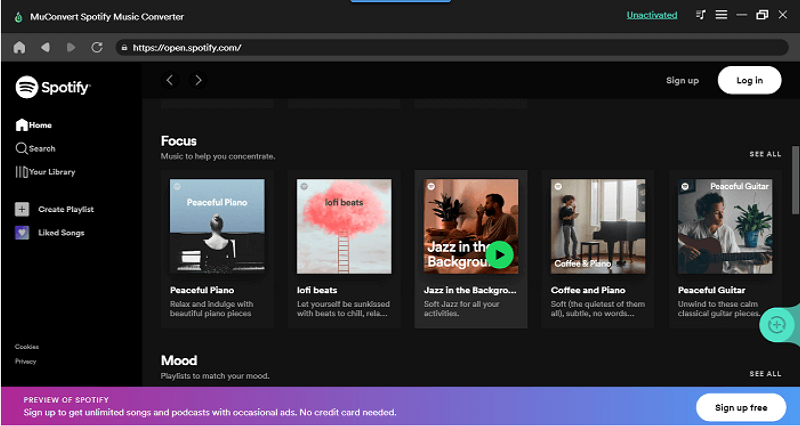Screen dimensions: 800x426
Task: Click Jazz in the Backgro... title text
Action: [x=470, y=290]
